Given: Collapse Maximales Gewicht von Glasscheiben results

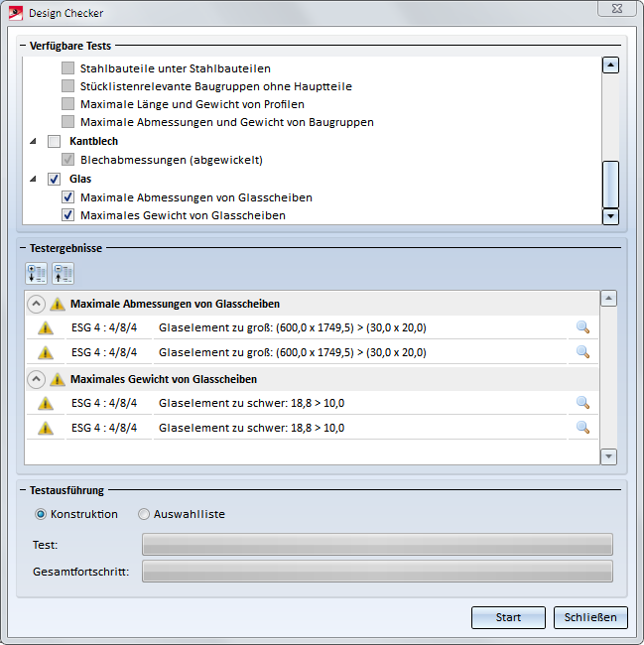Looking at the screenshot, I should click(x=36, y=379).
